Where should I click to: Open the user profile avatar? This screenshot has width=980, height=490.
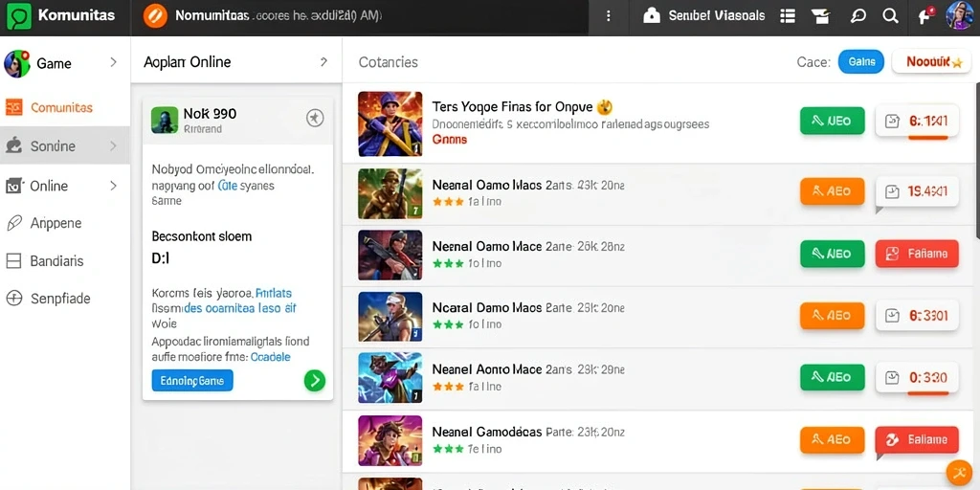pyautogui.click(x=959, y=15)
